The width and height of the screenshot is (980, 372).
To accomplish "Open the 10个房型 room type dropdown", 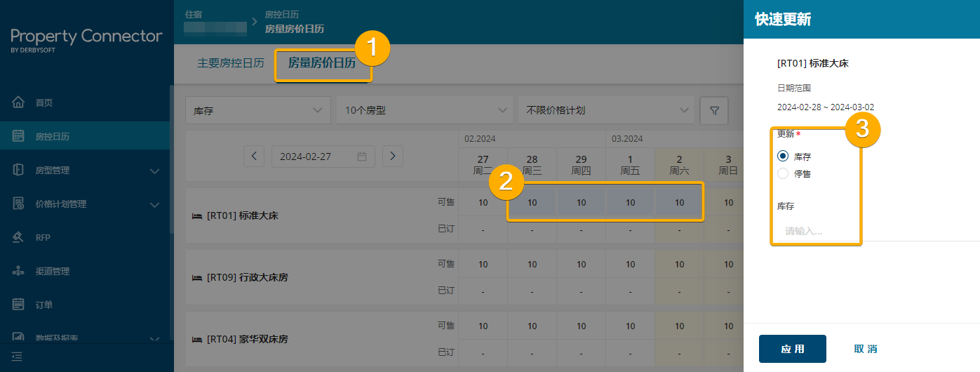I will coord(424,111).
